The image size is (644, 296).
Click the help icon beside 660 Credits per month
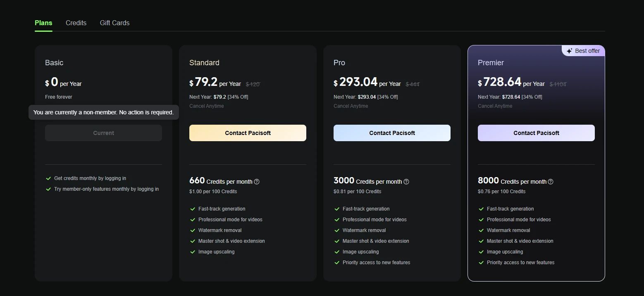257,182
